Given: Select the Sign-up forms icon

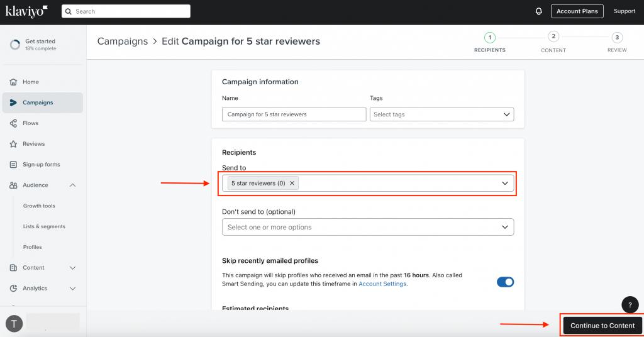Looking at the screenshot, I should tap(14, 165).
